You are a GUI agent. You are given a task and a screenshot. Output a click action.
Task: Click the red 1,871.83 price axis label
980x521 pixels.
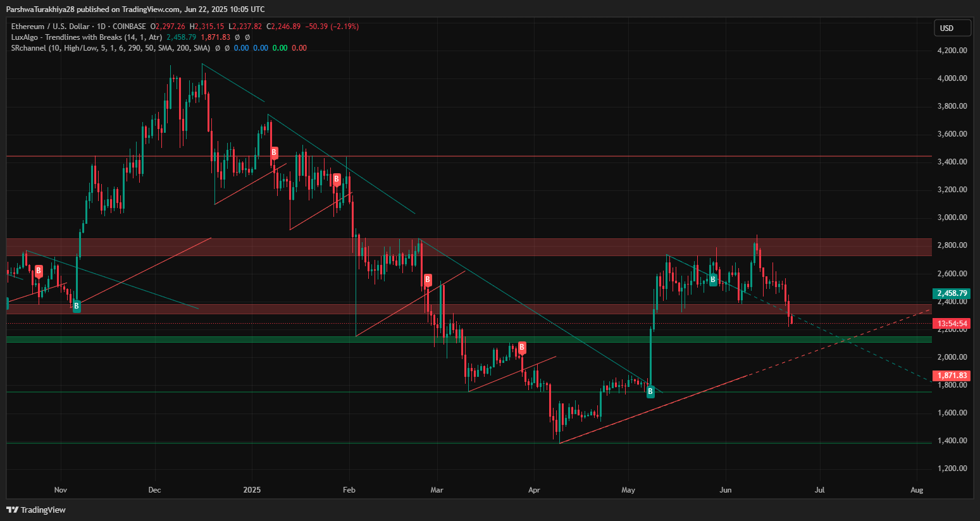click(952, 376)
